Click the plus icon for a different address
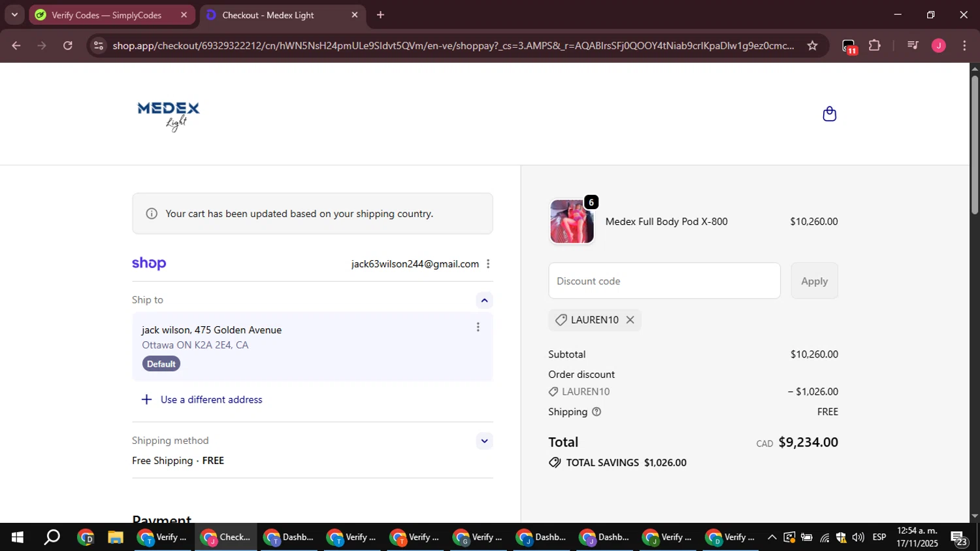The width and height of the screenshot is (980, 551). coord(146,399)
